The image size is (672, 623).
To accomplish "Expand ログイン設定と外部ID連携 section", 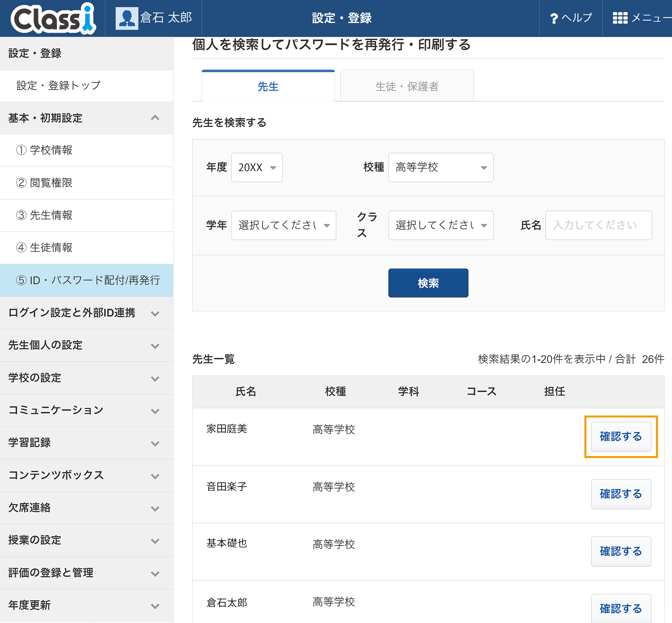I will coord(87,313).
